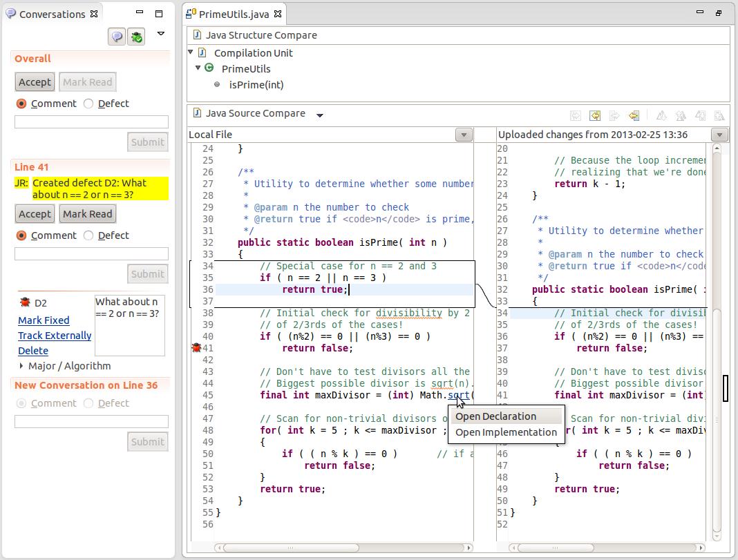Select the Defect radio under Overall
The width and height of the screenshot is (738, 560).
[88, 104]
